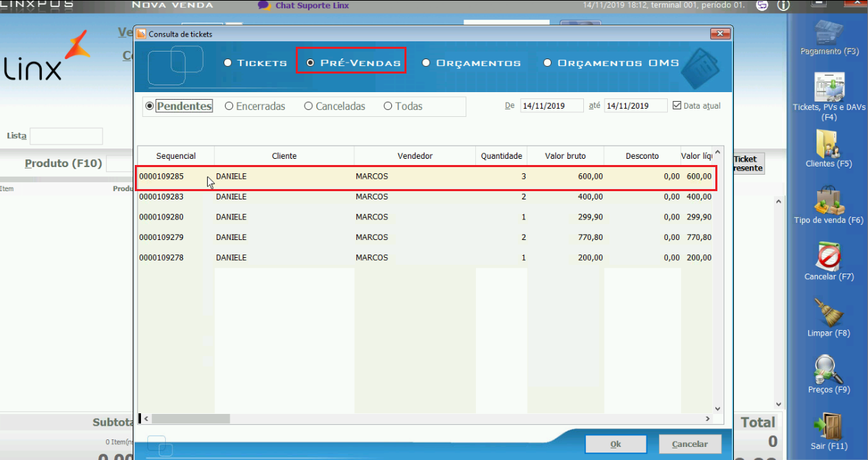This screenshot has height=460, width=868.
Task: Click Produto (F10) label in main window
Action: (x=63, y=164)
